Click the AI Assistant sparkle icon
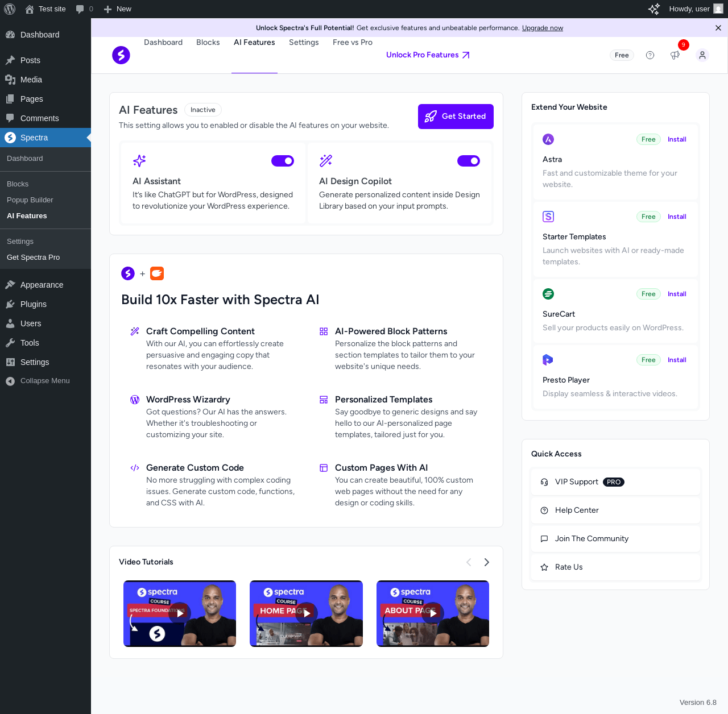The height and width of the screenshot is (714, 728). pyautogui.click(x=139, y=161)
